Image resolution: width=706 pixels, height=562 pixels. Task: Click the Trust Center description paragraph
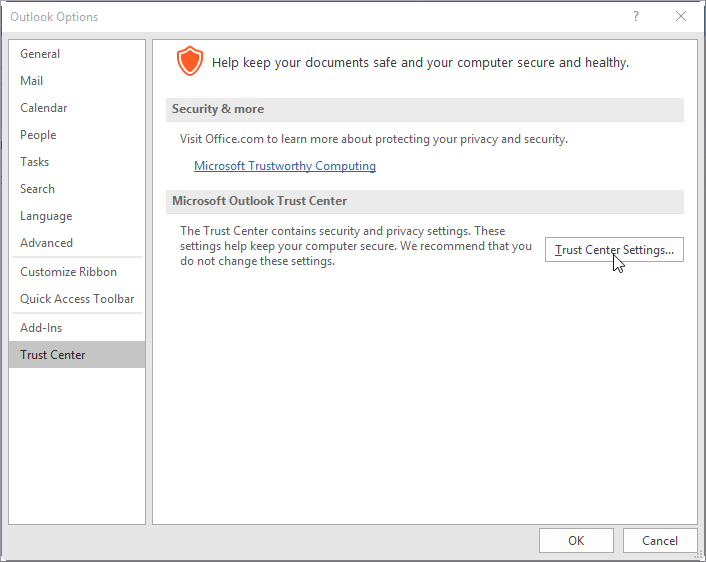coord(356,246)
